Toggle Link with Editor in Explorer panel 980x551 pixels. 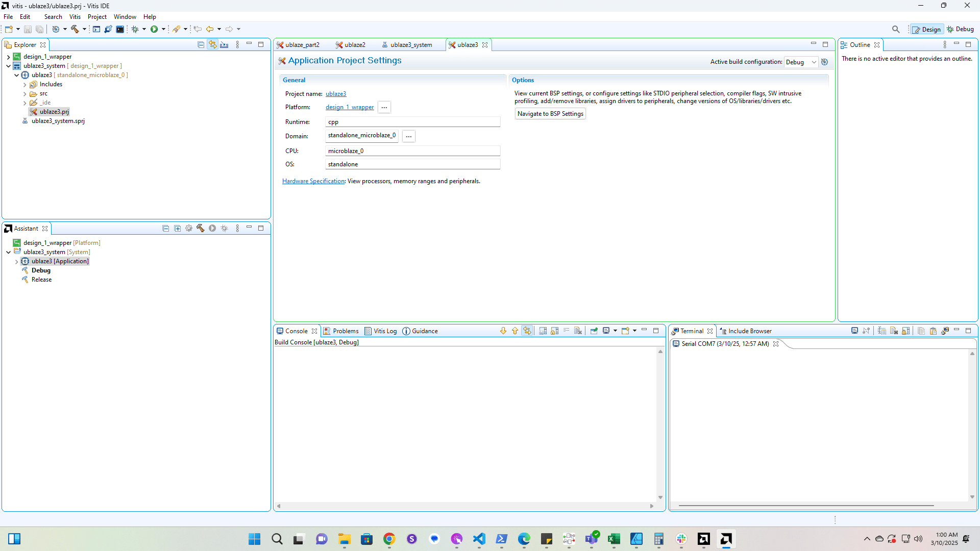click(212, 45)
